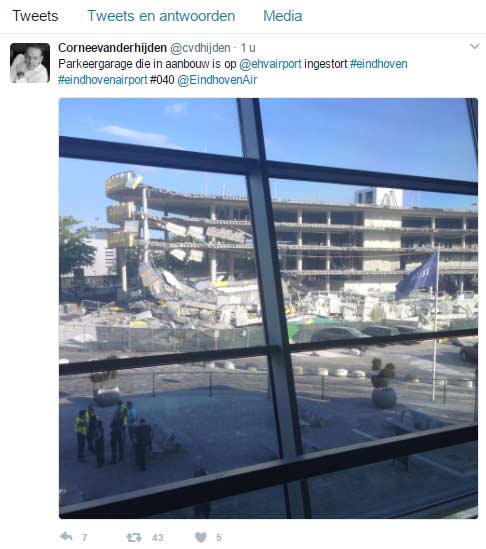The height and width of the screenshot is (549, 486).
Task: Expand the tweet options chevron
Action: 474,46
